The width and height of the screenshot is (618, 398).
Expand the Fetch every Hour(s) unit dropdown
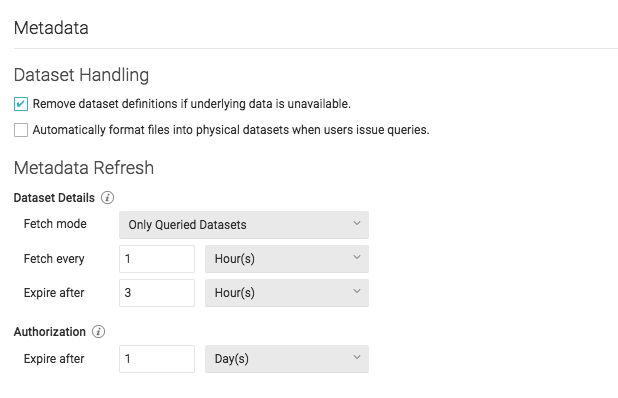pos(287,259)
